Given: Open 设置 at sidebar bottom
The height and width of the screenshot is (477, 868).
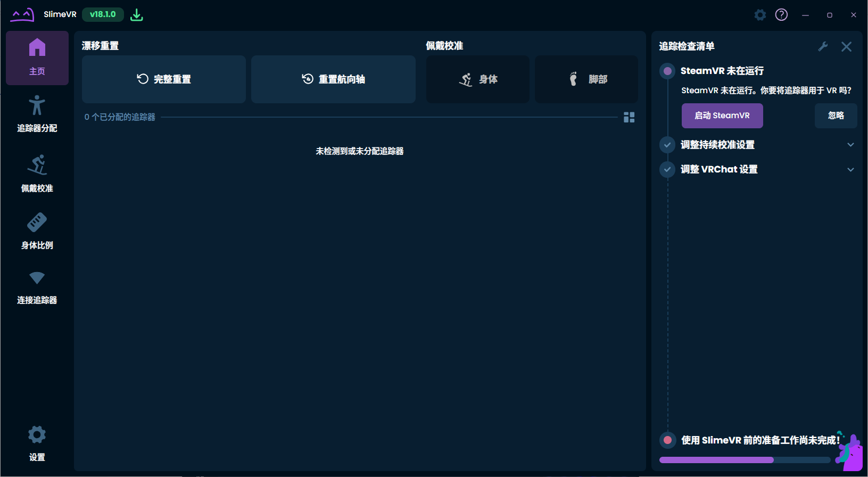Looking at the screenshot, I should click(x=37, y=443).
